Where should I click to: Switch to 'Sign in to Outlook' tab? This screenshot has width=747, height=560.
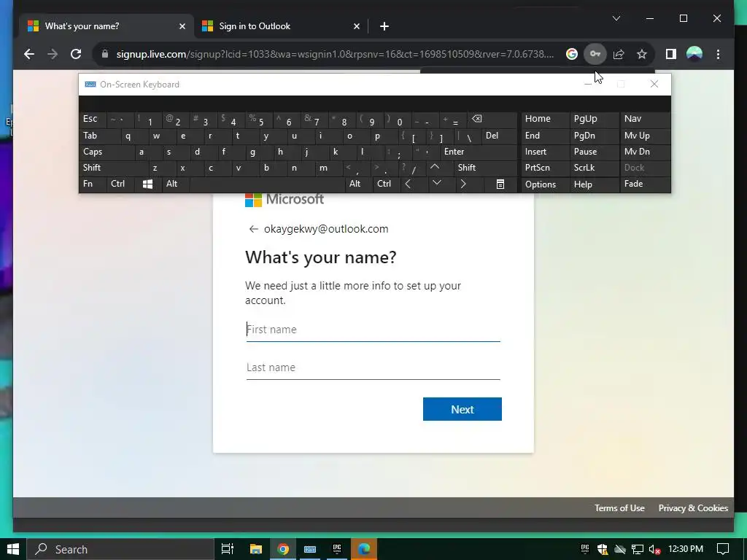(x=281, y=26)
